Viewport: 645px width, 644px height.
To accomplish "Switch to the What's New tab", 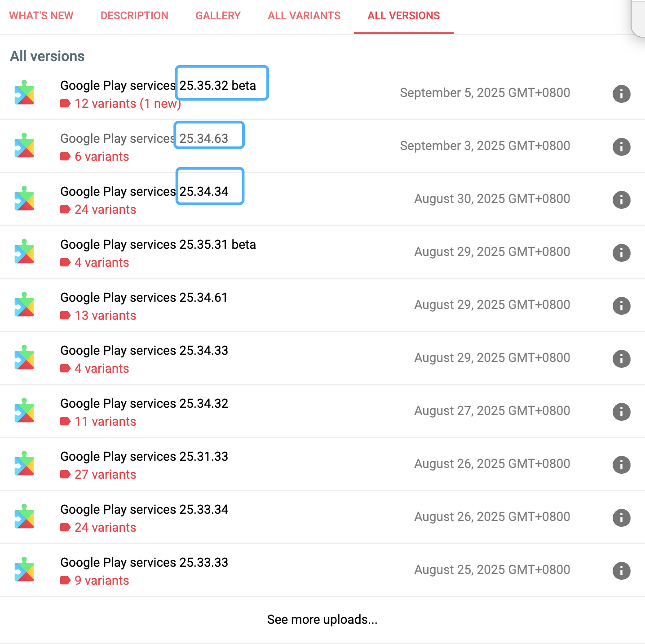I will [x=41, y=16].
